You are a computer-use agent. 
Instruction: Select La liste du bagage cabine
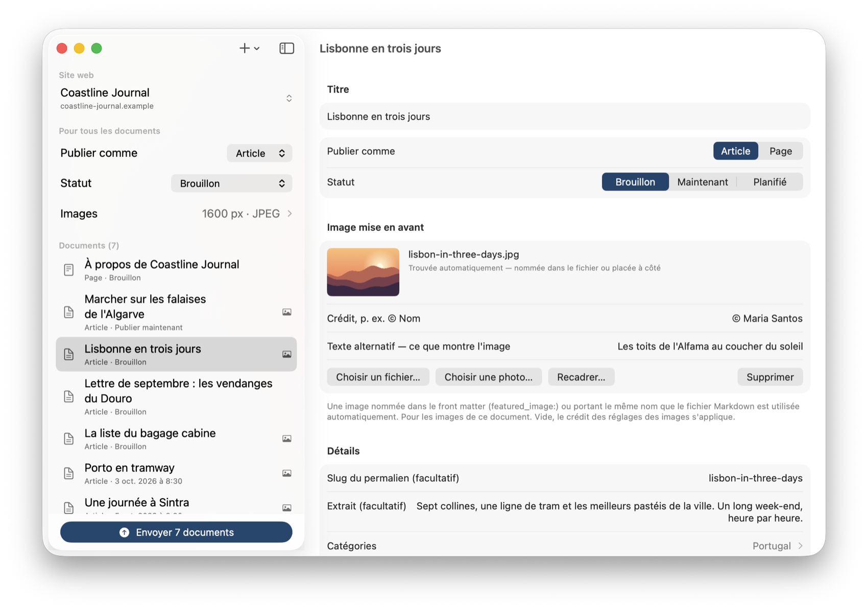point(176,439)
